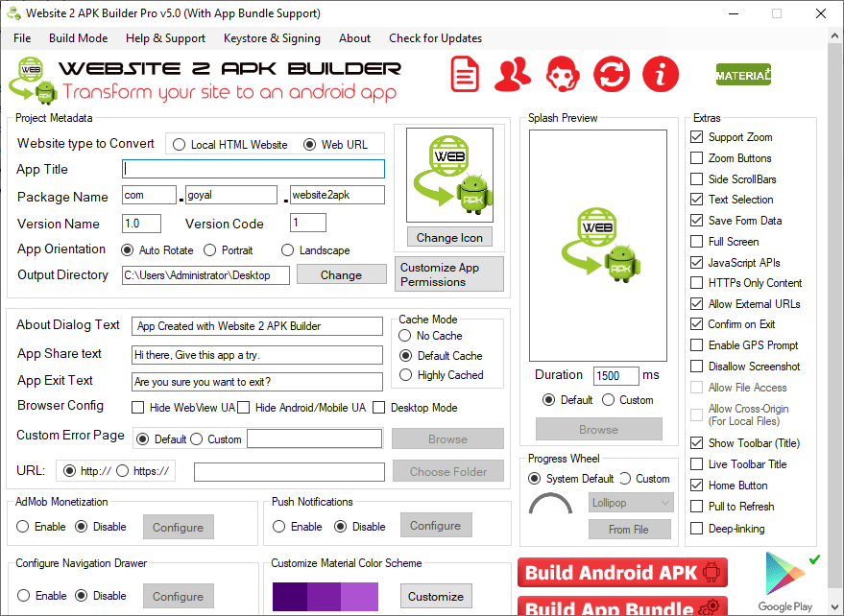844x616 pixels.
Task: Click Change output directory button
Action: (341, 274)
